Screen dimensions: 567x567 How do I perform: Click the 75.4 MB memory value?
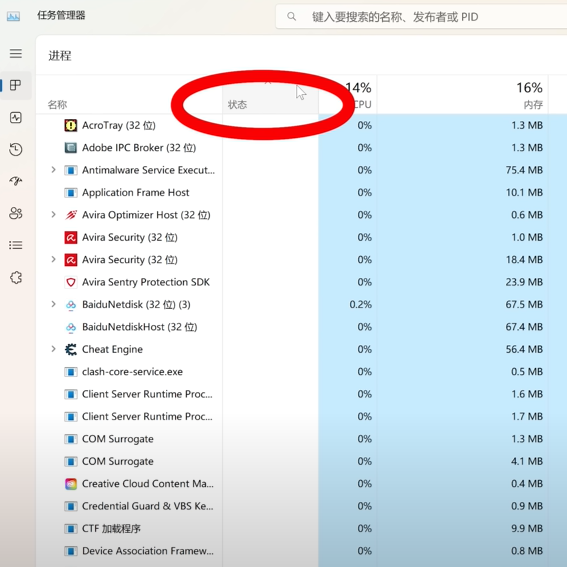524,170
